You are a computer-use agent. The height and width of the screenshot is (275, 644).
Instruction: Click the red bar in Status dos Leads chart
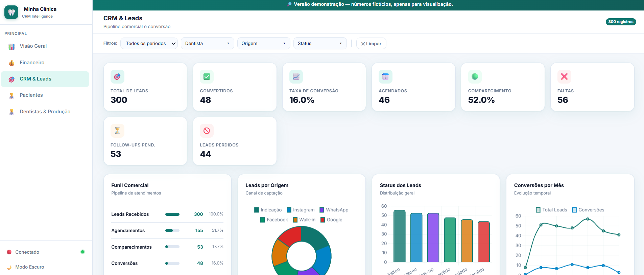(x=484, y=242)
